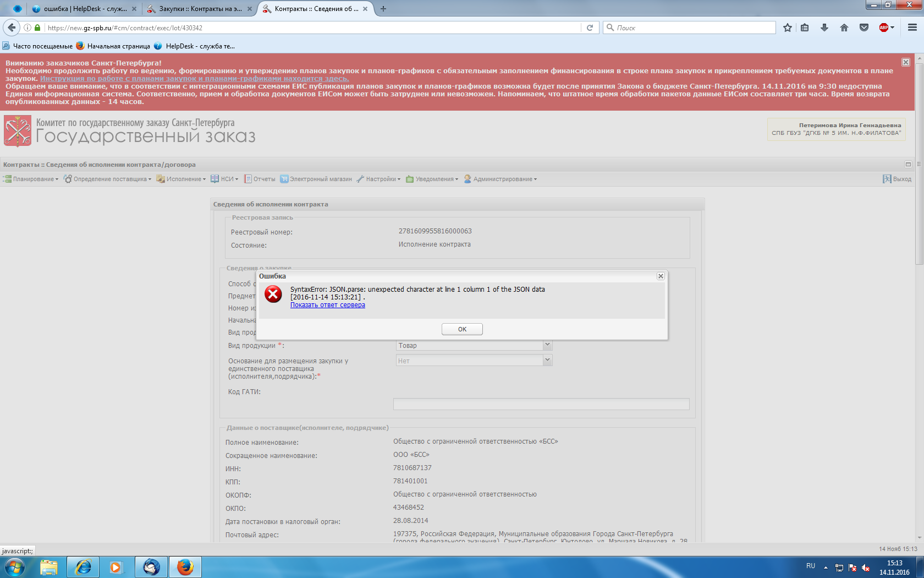This screenshot has width=924, height=578.
Task: Click the browser back arrow button
Action: pos(12,28)
